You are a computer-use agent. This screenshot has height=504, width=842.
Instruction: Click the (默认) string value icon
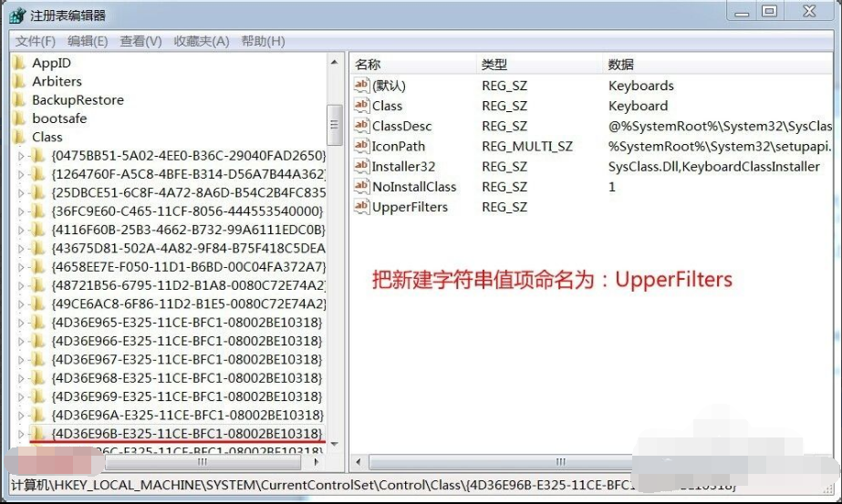(x=361, y=85)
